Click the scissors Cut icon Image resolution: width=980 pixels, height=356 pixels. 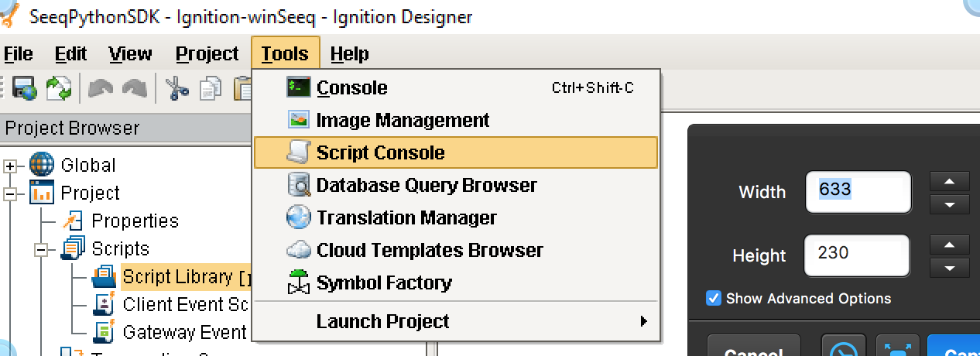177,89
